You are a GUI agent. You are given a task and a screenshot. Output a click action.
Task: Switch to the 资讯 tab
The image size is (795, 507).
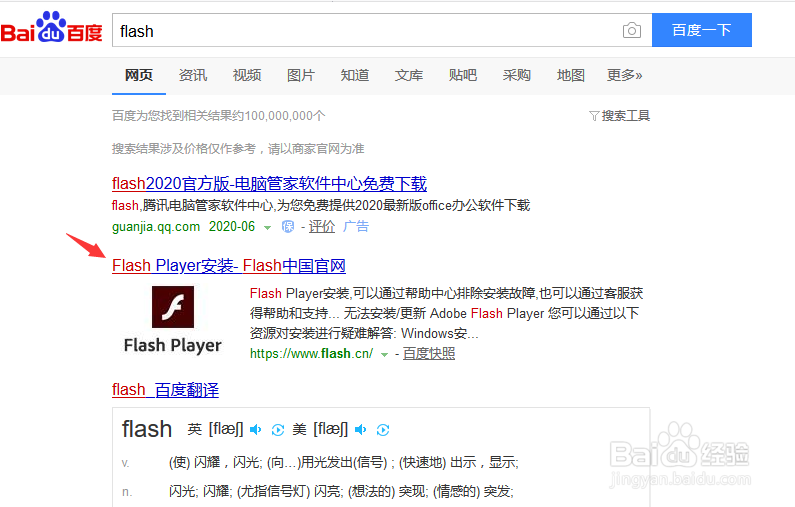pyautogui.click(x=193, y=75)
